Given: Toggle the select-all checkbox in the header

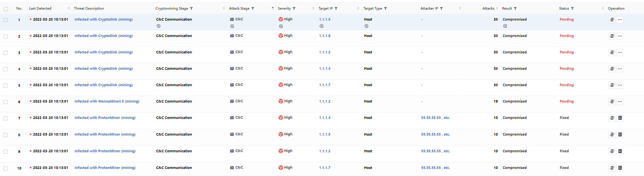Looking at the screenshot, I should (6, 9).
